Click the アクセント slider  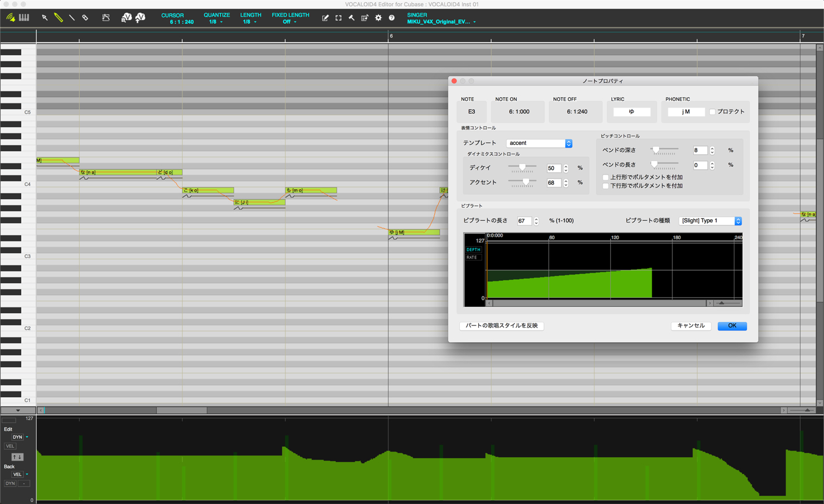522,182
